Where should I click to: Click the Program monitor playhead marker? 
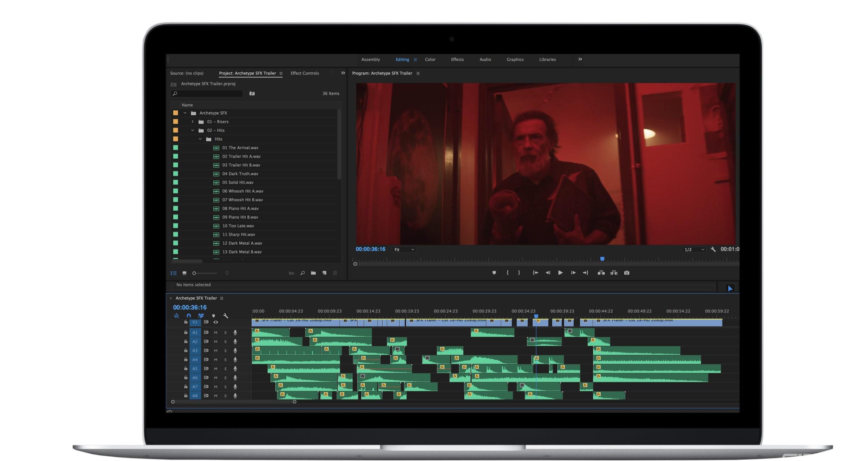tap(602, 259)
